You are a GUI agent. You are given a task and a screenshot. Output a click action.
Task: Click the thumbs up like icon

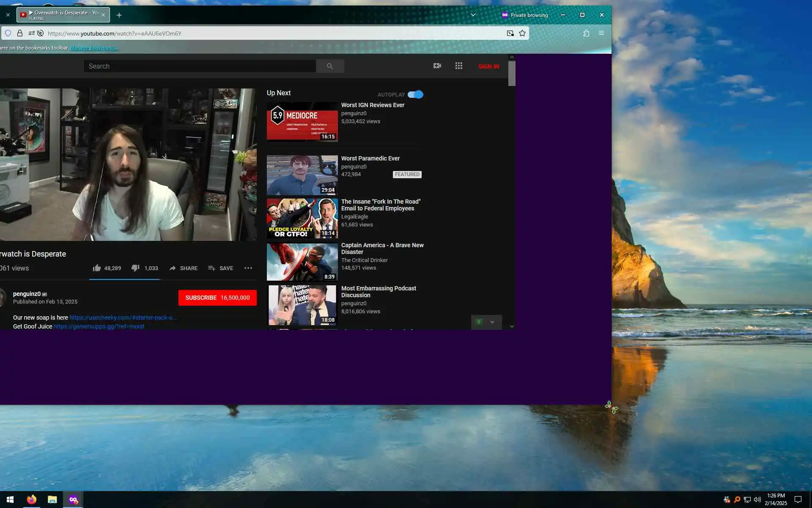pyautogui.click(x=97, y=268)
